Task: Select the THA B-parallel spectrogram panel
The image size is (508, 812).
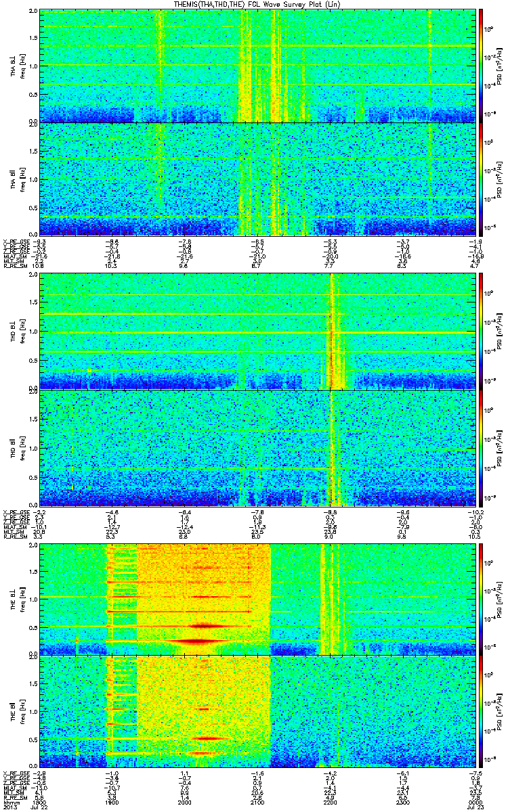Action: click(x=257, y=179)
